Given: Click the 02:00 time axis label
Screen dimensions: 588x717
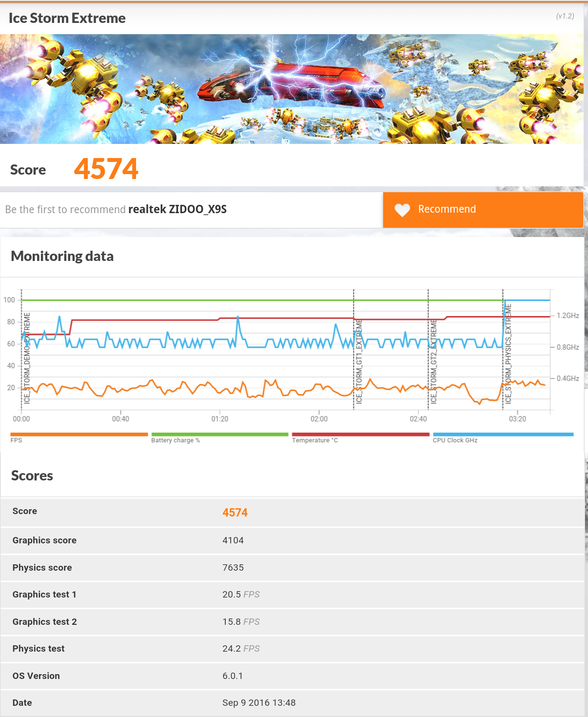Looking at the screenshot, I should pos(319,418).
